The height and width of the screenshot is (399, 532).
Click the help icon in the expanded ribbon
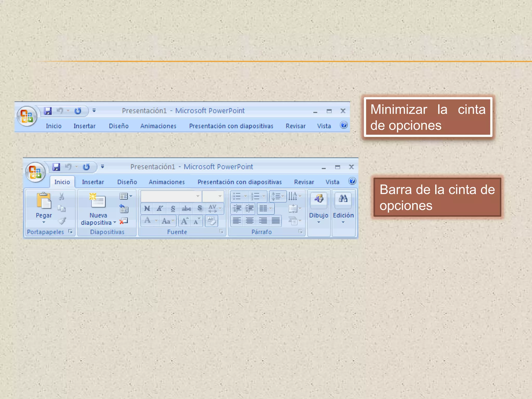[352, 181]
